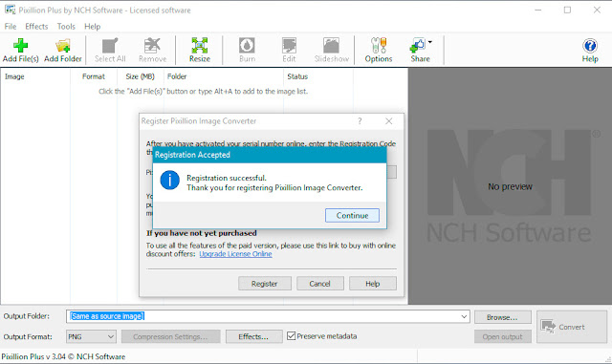Open the Resize tool
Screen dimensions: 612x364
click(x=200, y=51)
